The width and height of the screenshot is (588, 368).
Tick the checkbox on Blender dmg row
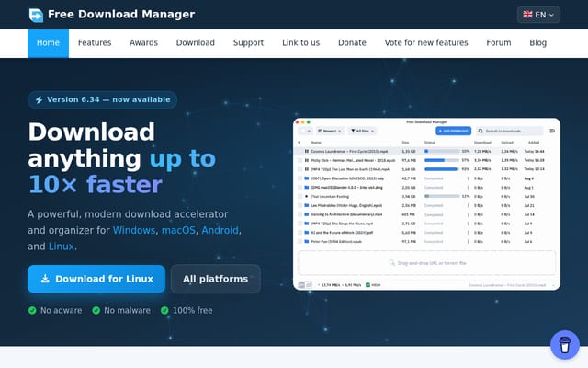[300, 188]
